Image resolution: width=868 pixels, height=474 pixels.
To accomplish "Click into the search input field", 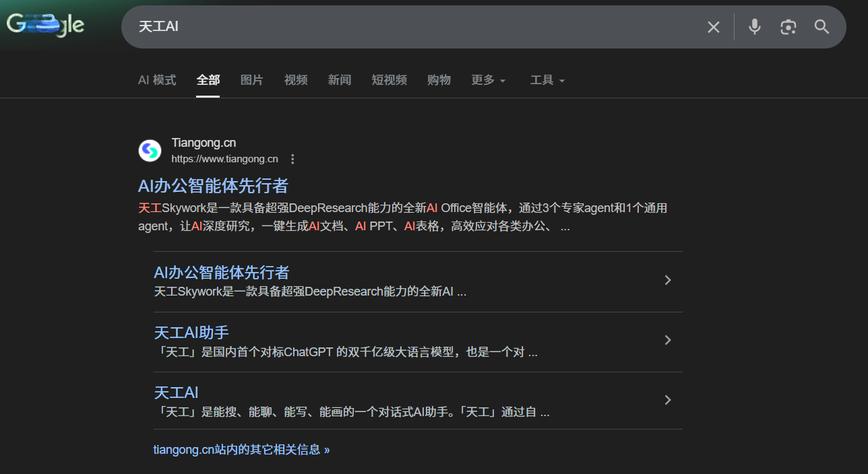I will (x=404, y=27).
